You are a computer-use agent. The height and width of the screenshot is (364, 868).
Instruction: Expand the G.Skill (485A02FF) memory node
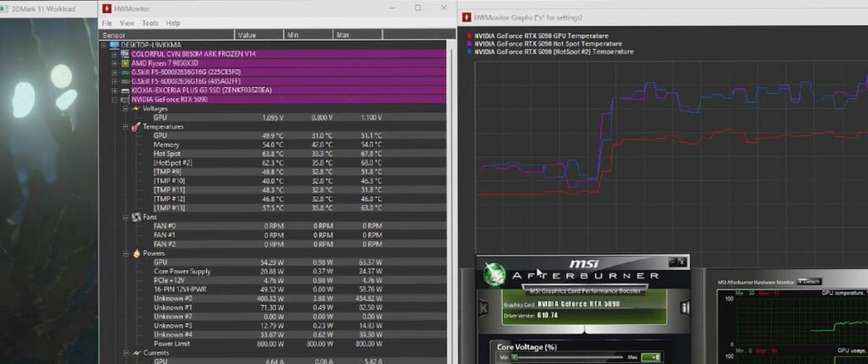(x=114, y=81)
